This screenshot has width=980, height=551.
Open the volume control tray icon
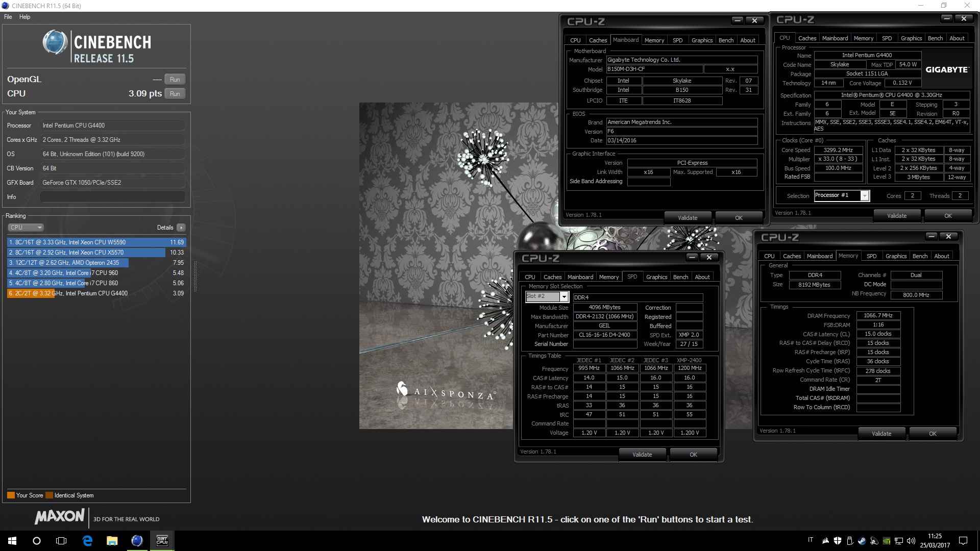pyautogui.click(x=912, y=541)
